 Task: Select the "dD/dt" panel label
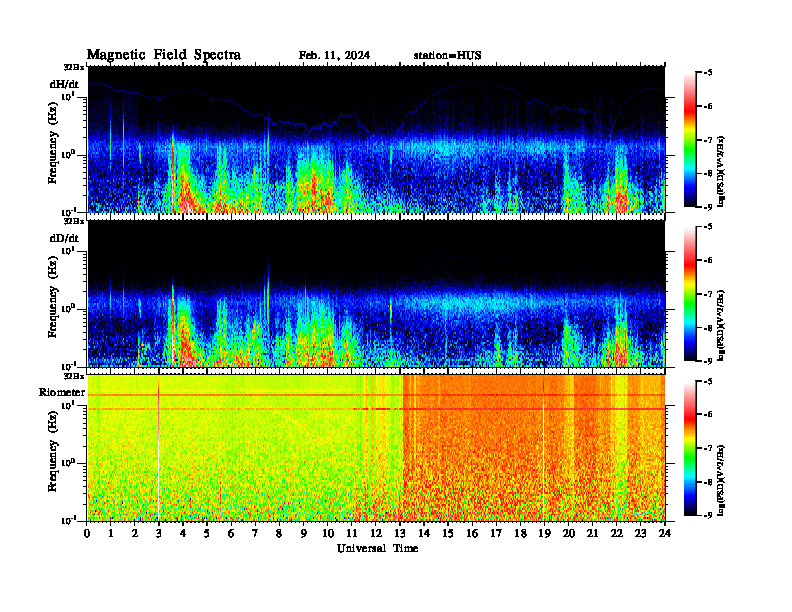point(64,238)
